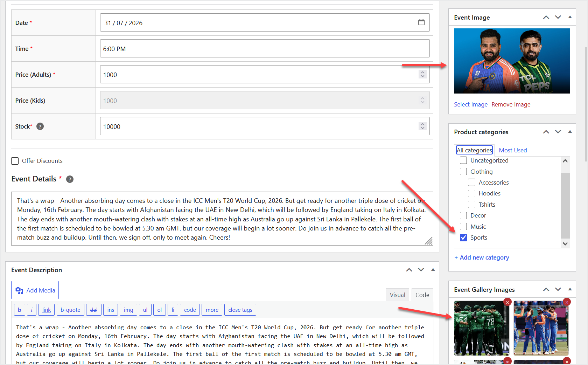Click the categories list scrollbar down arrow
This screenshot has height=365, width=588.
click(565, 244)
